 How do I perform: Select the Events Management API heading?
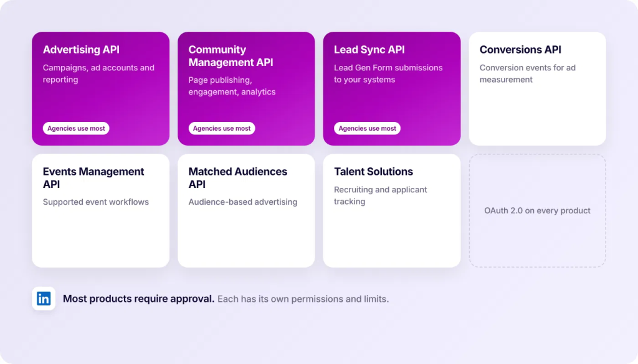pos(93,177)
